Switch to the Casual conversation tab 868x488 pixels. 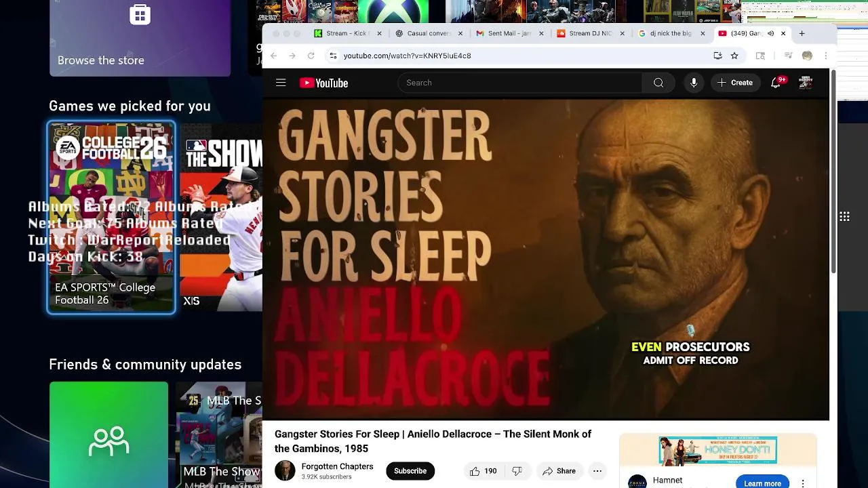(x=429, y=33)
